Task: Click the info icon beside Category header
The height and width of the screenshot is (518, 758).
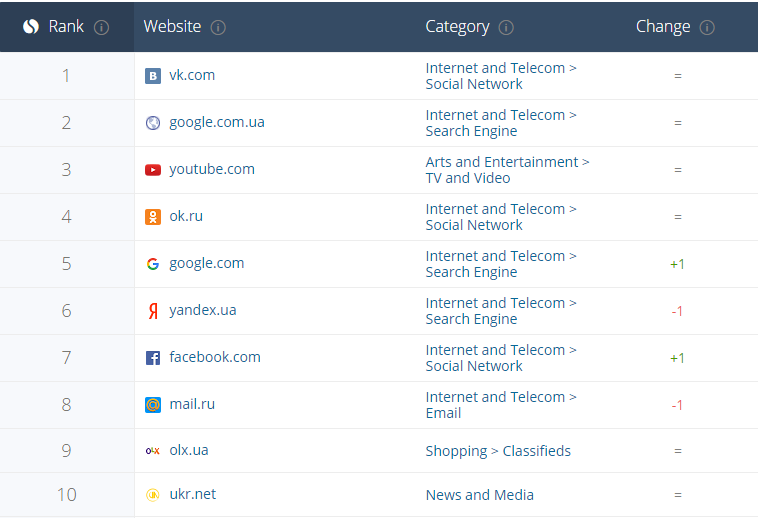Action: 506,28
